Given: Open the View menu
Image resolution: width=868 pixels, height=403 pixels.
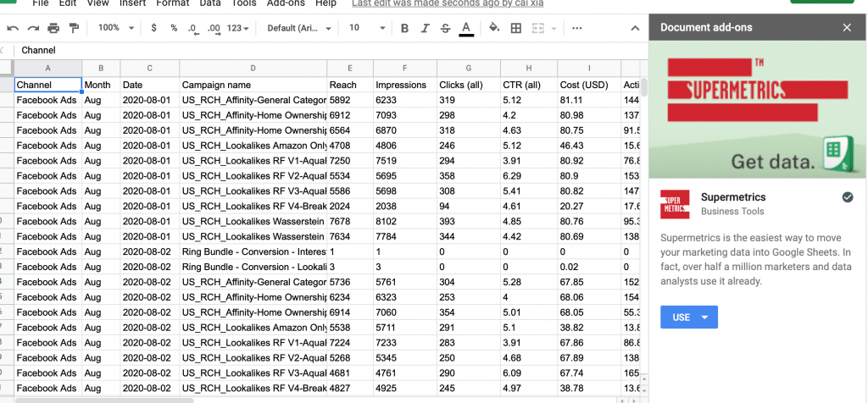Looking at the screenshot, I should (x=98, y=3).
